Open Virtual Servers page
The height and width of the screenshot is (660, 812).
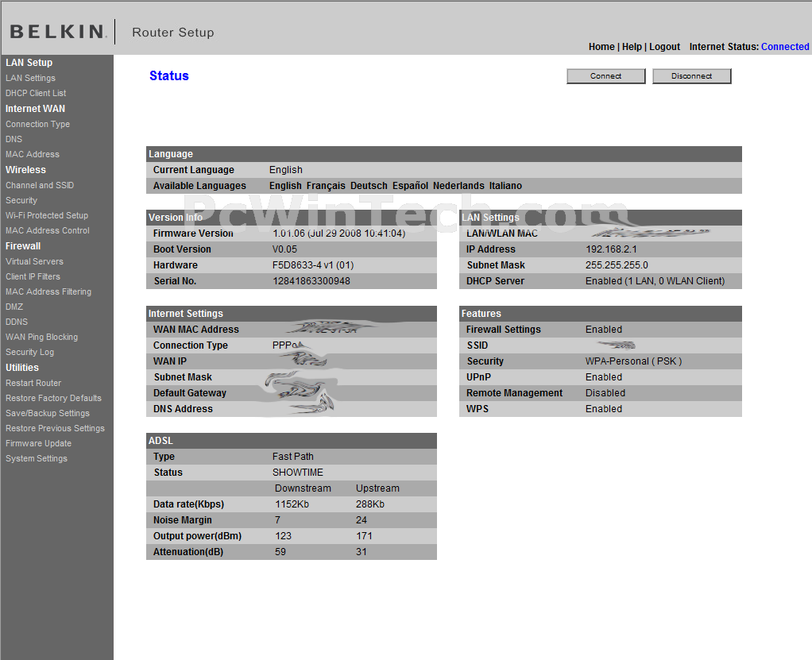point(35,261)
